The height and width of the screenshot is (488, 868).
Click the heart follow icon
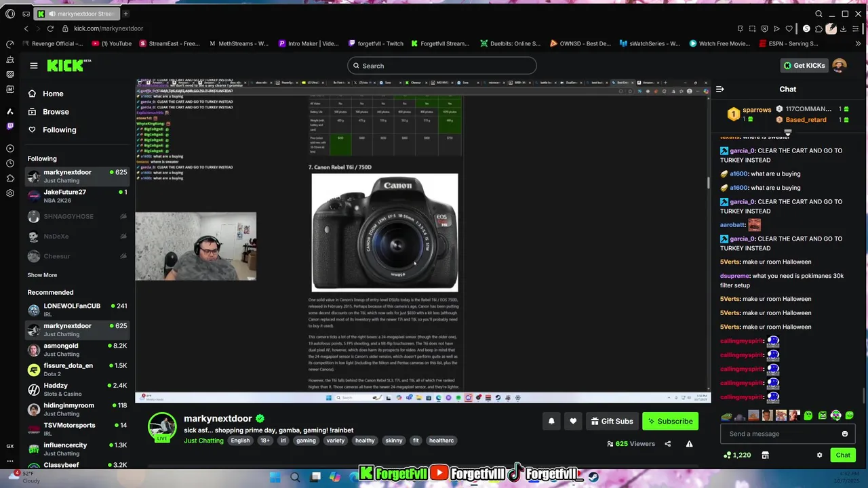tap(573, 421)
